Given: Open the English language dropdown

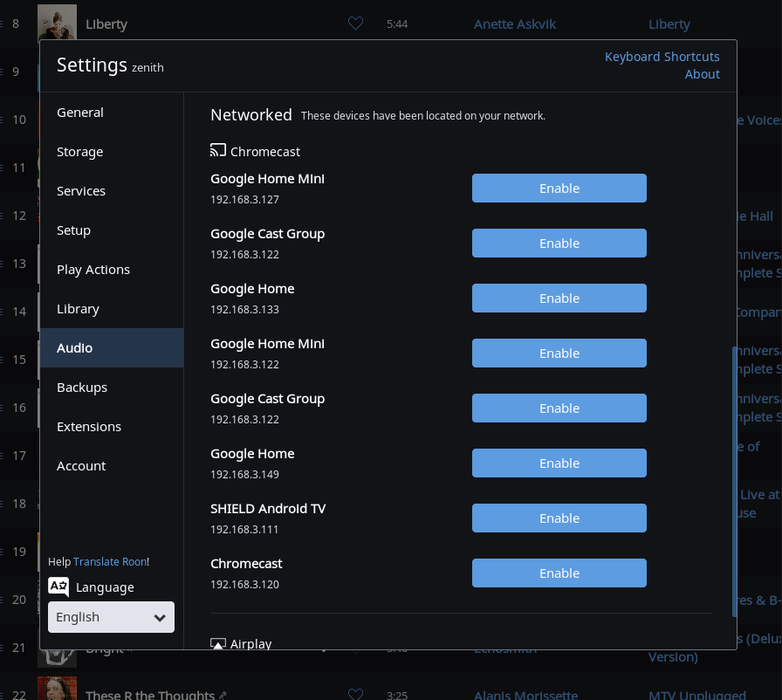Looking at the screenshot, I should (x=111, y=617).
